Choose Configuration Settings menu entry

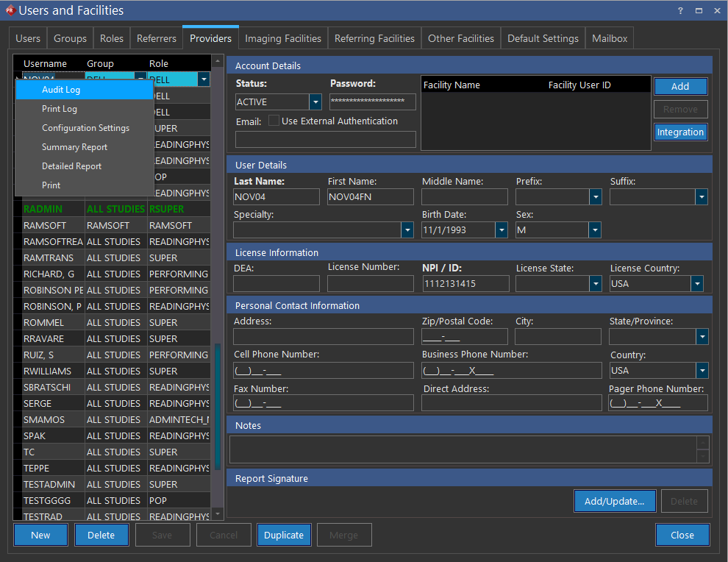point(85,128)
